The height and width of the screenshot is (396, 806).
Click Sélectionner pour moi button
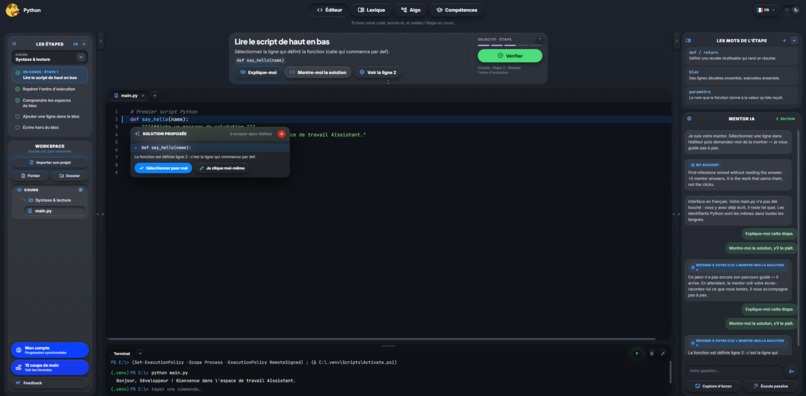(x=163, y=168)
